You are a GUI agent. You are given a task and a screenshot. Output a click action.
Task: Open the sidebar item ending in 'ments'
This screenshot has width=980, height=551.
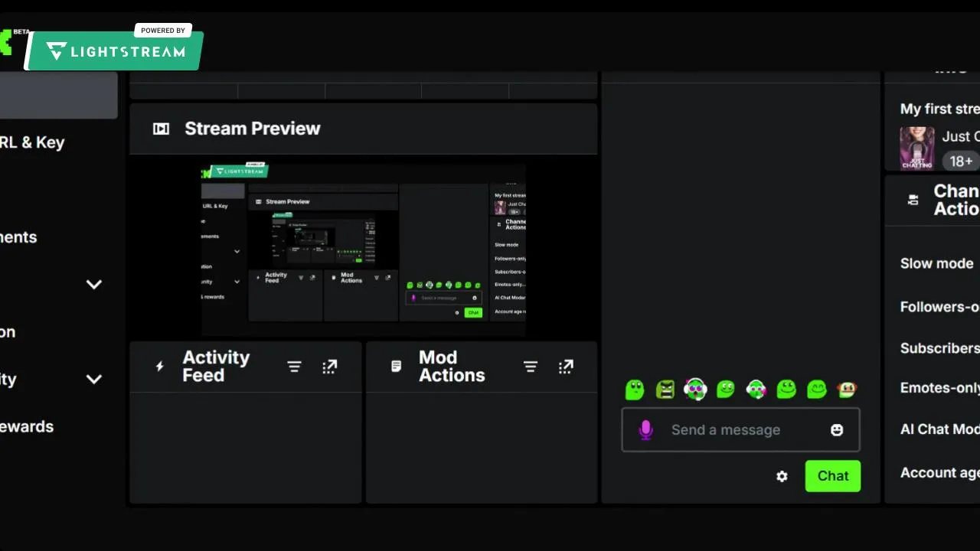pyautogui.click(x=18, y=237)
